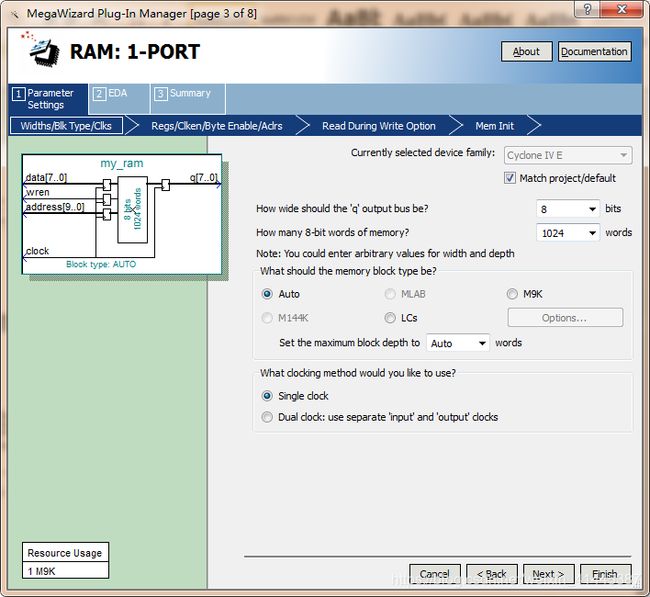The image size is (650, 597).
Task: Close the MegaWizard dialog window
Action: point(622,9)
